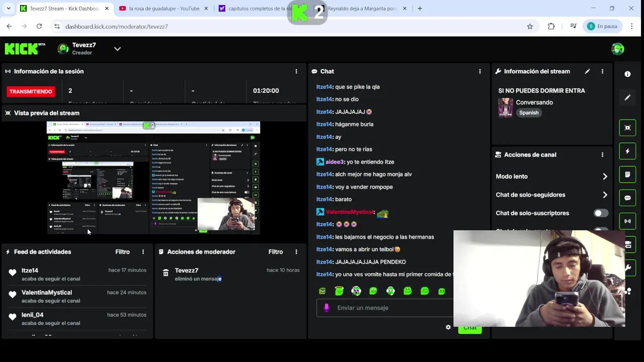The width and height of the screenshot is (644, 362).
Task: View site information icon in address bar
Action: coord(57,26)
